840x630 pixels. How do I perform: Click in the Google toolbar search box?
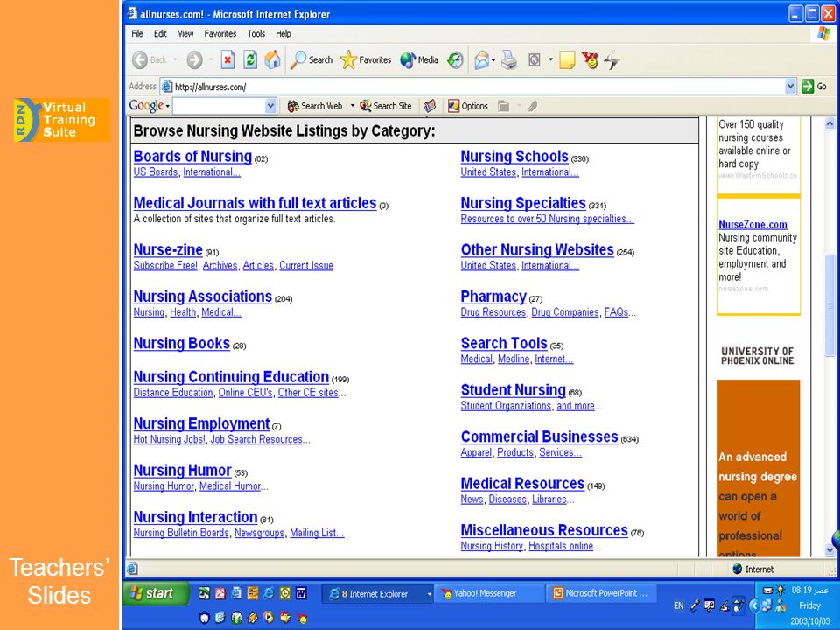[220, 106]
